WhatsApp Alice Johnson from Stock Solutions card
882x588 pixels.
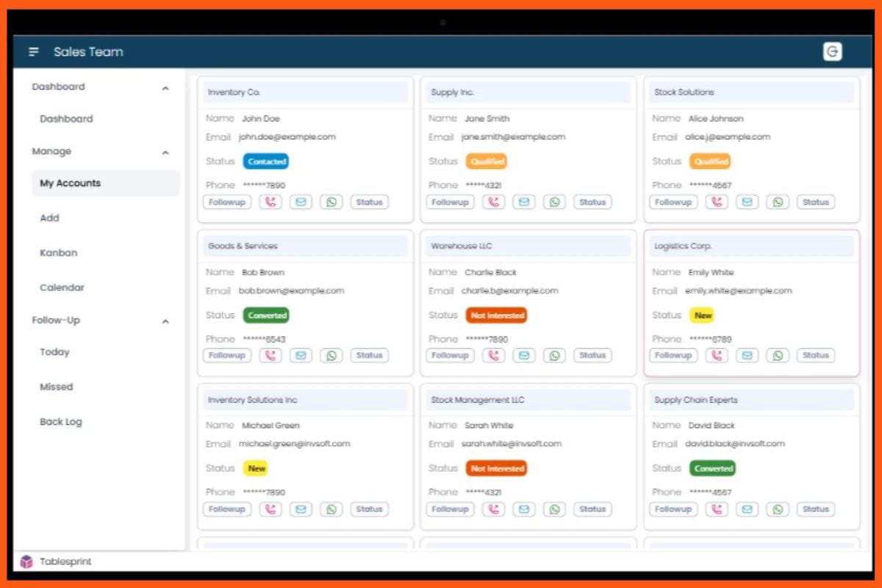[778, 202]
